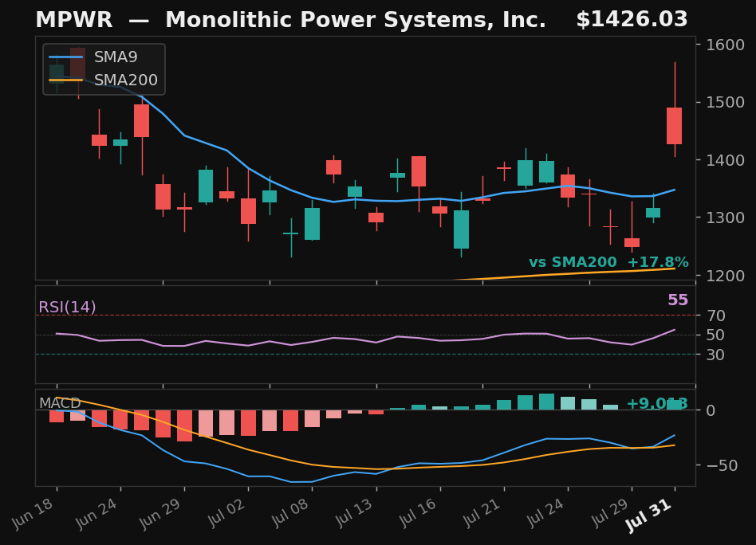Click the latest red candle near 1500
This screenshot has width=756, height=545.
[674, 126]
